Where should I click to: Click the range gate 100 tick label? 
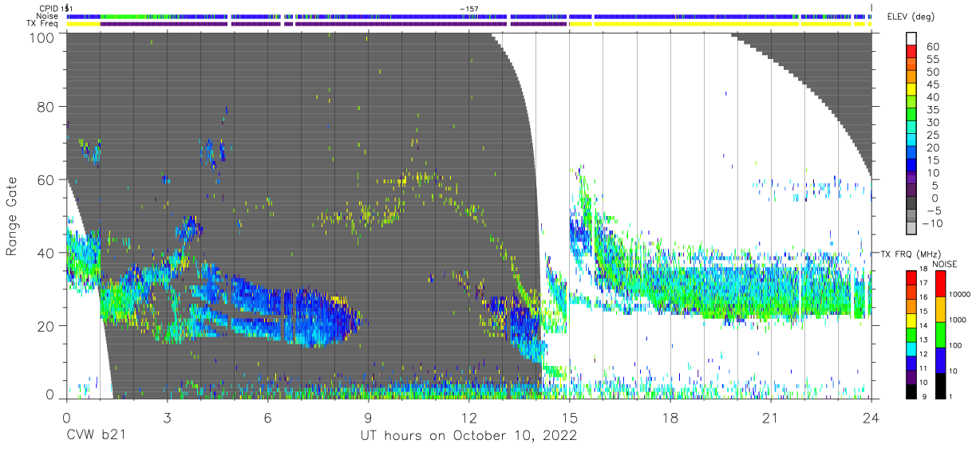click(x=41, y=37)
